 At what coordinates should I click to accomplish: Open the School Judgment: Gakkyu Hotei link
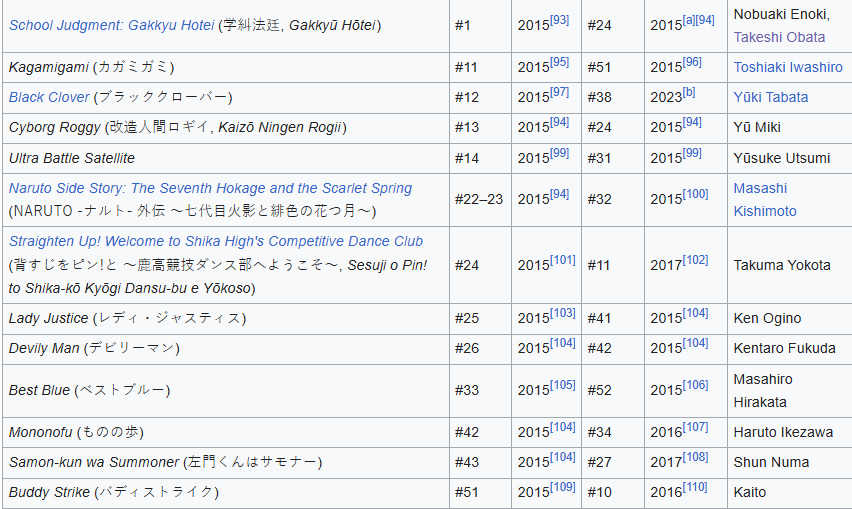click(x=111, y=26)
